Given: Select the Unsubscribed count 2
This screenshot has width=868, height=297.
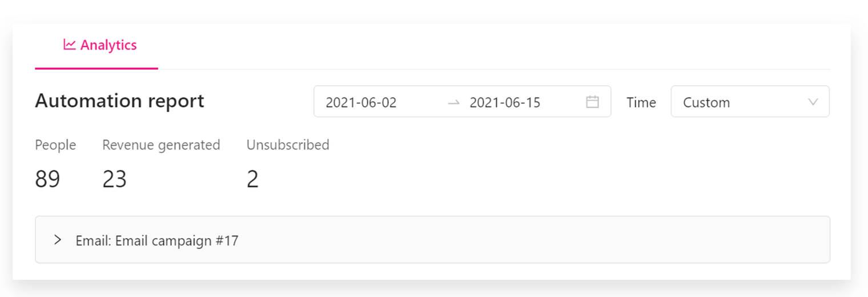Looking at the screenshot, I should point(252,179).
